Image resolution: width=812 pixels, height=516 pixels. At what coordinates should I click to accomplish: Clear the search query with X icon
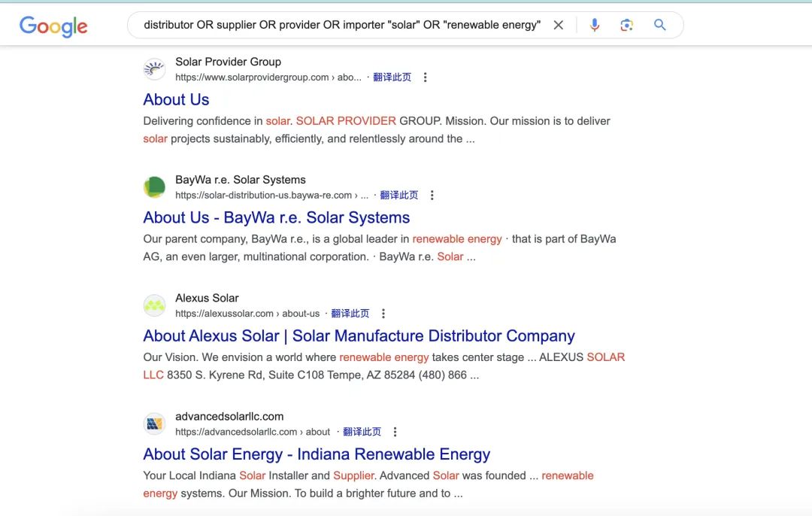pos(558,25)
